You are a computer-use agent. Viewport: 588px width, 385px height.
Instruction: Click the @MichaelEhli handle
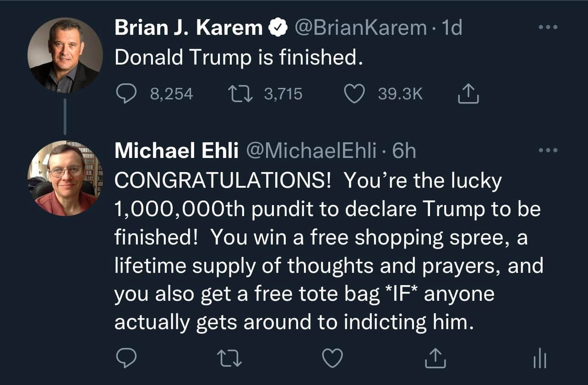pyautogui.click(x=311, y=151)
